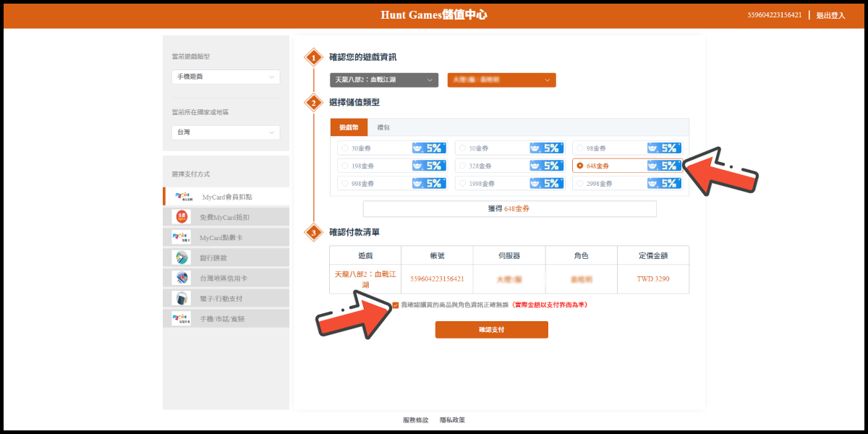Open the 手機遊戲 game type dropdown
The width and height of the screenshot is (868, 434).
pos(226,77)
